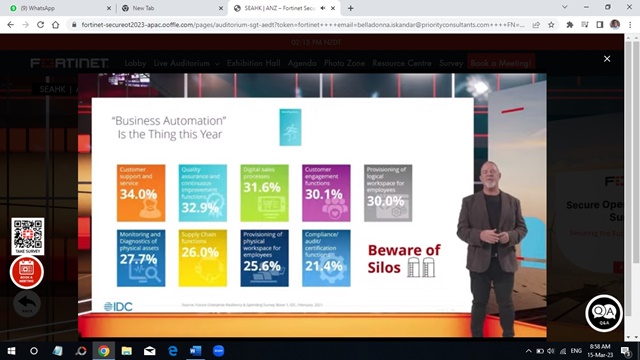This screenshot has height=360, width=640.
Task: Open the Q&A chat bubble icon
Action: (604, 313)
